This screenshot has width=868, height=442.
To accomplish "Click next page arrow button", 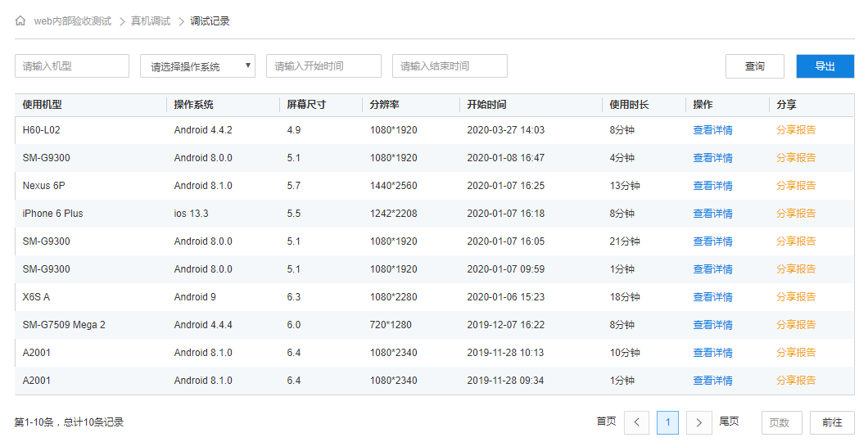I will [699, 422].
